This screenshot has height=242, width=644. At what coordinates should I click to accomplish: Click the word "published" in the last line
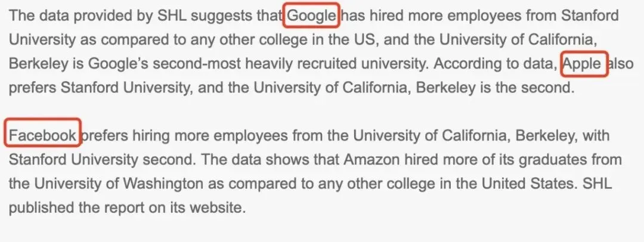39,208
